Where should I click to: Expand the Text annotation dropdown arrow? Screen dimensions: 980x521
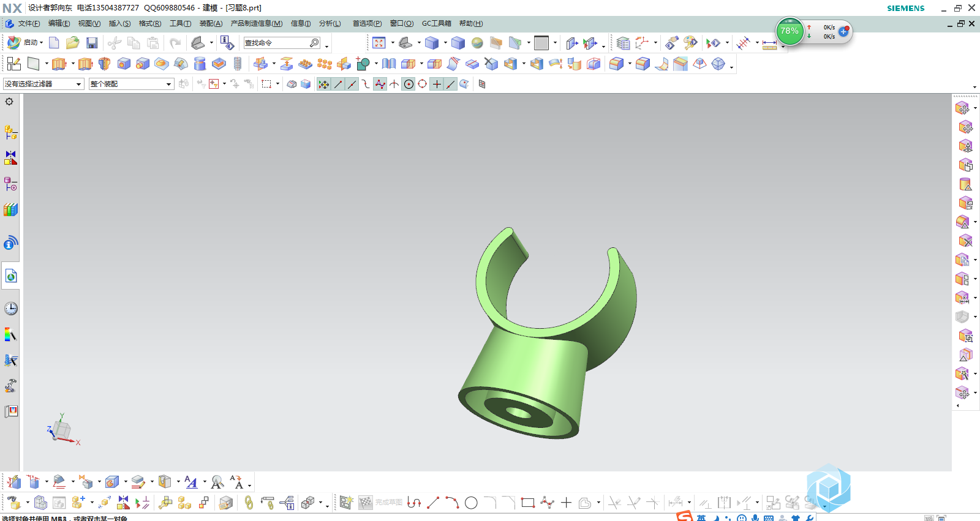click(205, 482)
